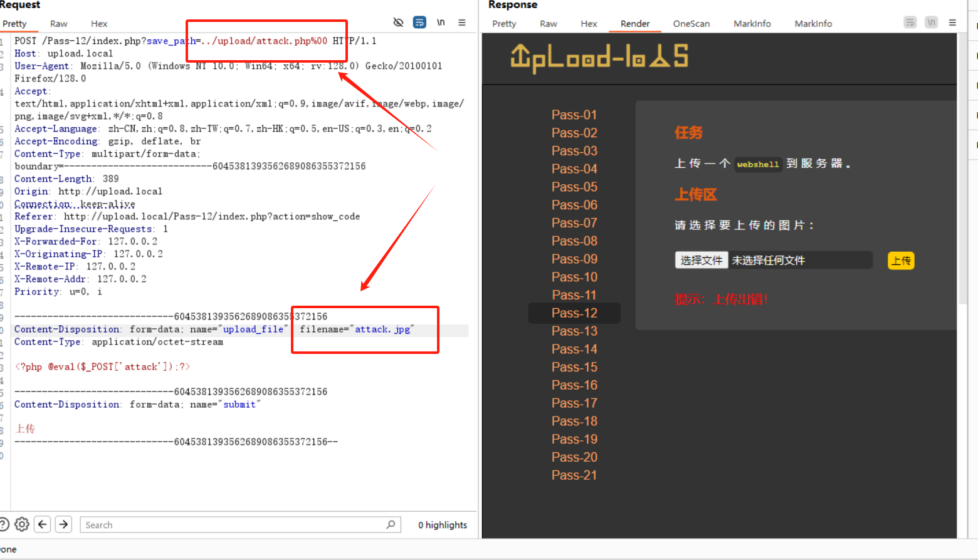Screen dimensions: 978x560
Task: Click the save_path parameter in request line
Action: pyautogui.click(x=171, y=41)
